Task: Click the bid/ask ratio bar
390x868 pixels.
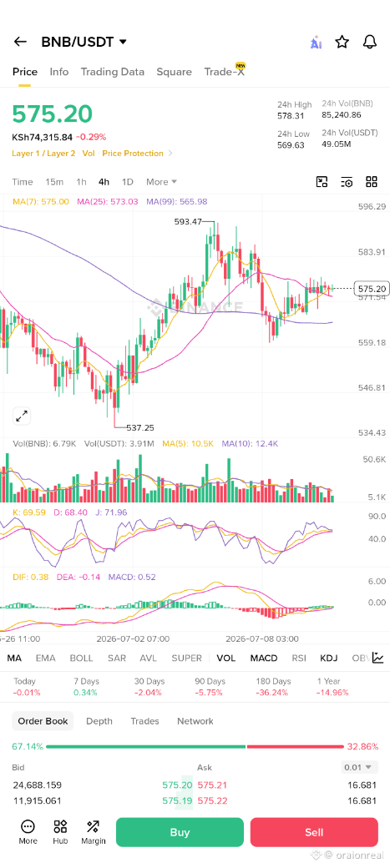Action: point(195,747)
